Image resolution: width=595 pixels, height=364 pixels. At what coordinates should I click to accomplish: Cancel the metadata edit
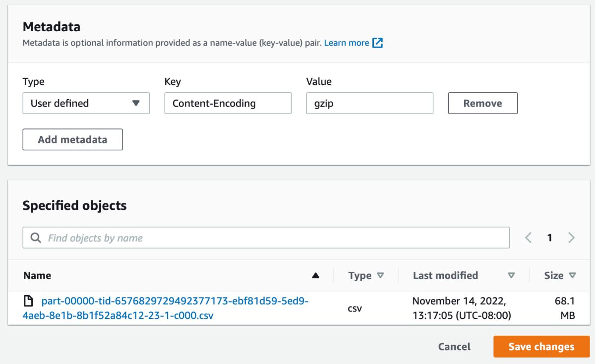pyautogui.click(x=454, y=347)
